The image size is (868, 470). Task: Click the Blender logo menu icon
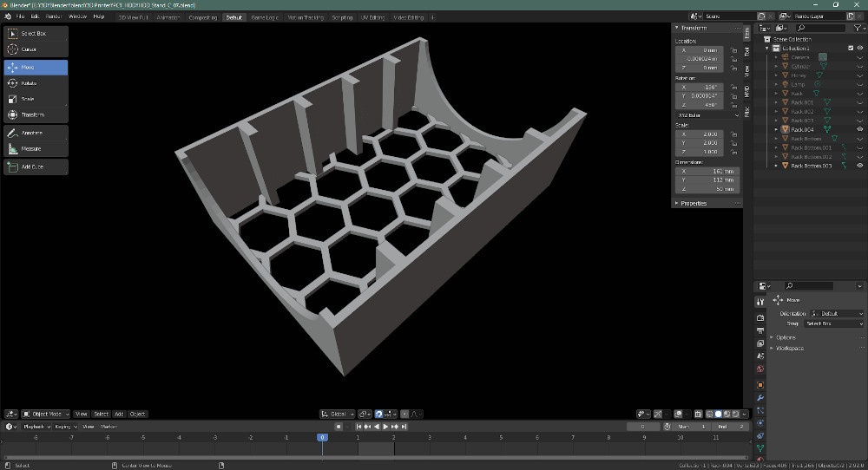(x=8, y=16)
